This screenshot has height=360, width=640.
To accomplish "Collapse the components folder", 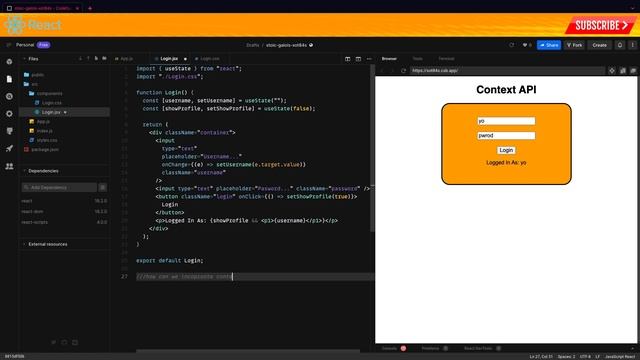I will (x=46, y=93).
